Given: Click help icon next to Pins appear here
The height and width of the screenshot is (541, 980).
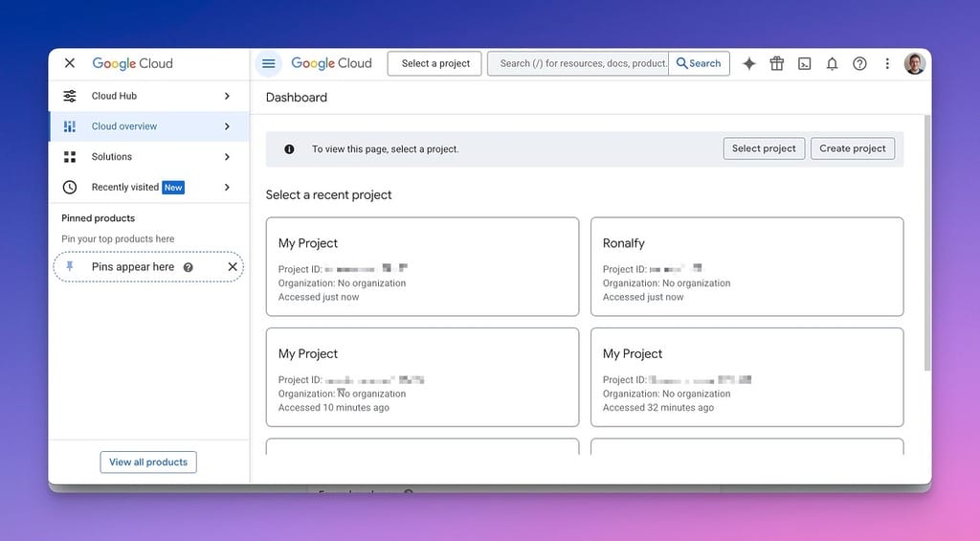Looking at the screenshot, I should coord(189,267).
